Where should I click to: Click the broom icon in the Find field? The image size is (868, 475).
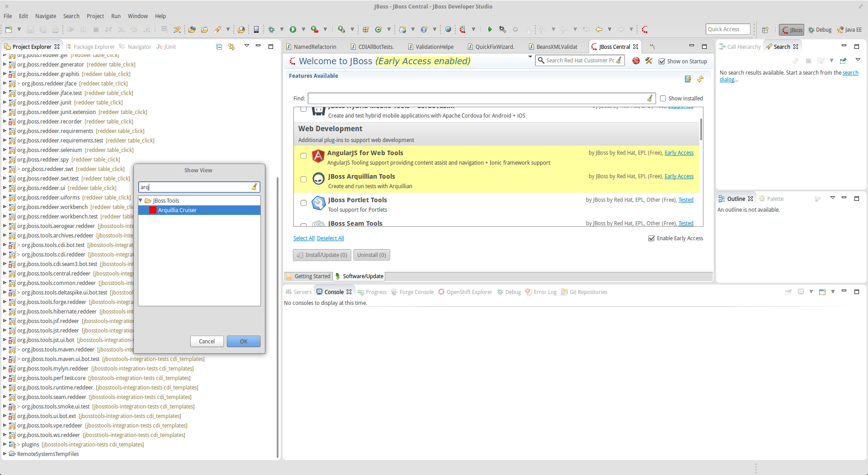650,98
